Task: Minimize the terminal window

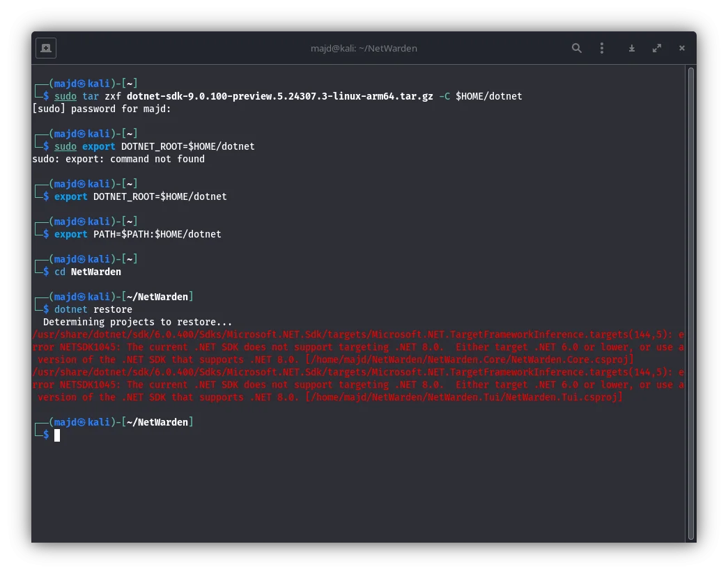Action: click(632, 48)
